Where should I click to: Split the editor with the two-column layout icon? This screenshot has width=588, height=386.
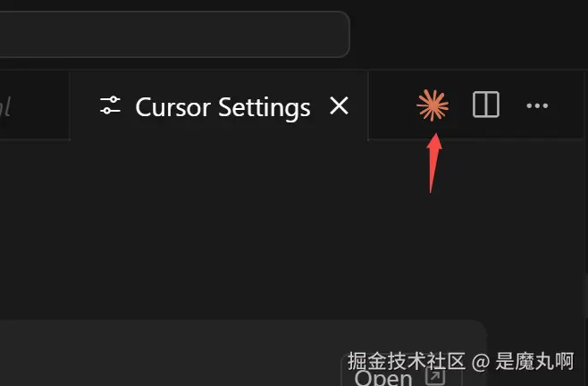[x=485, y=105]
